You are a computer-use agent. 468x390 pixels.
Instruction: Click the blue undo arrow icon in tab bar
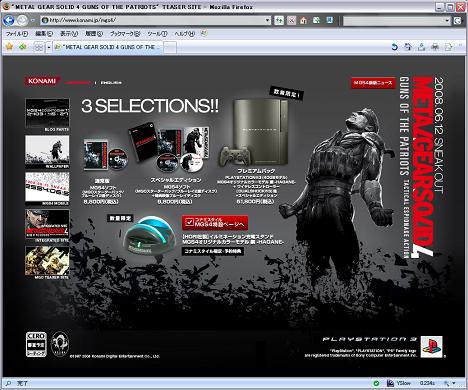395,47
